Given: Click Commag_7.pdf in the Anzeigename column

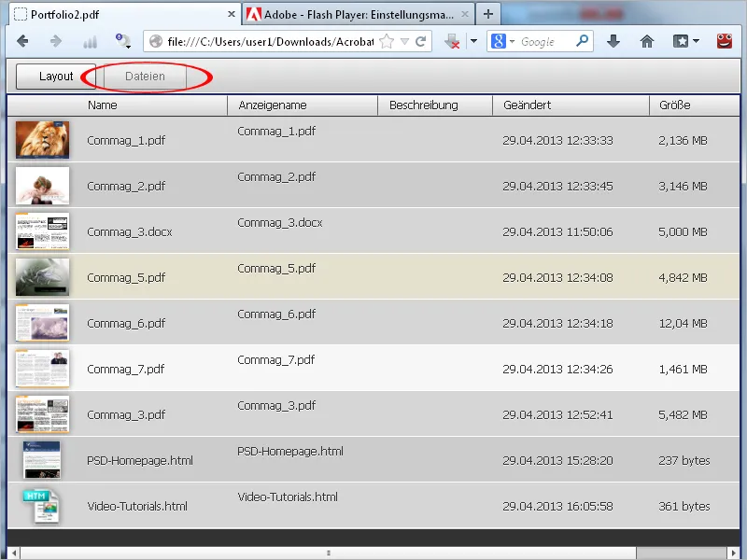Looking at the screenshot, I should point(275,360).
